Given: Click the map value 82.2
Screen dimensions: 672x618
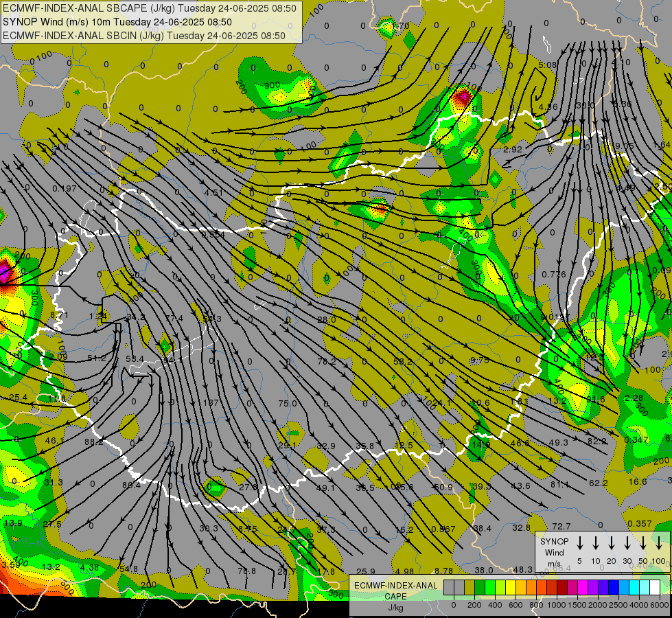Looking at the screenshot, I should tap(597, 442).
